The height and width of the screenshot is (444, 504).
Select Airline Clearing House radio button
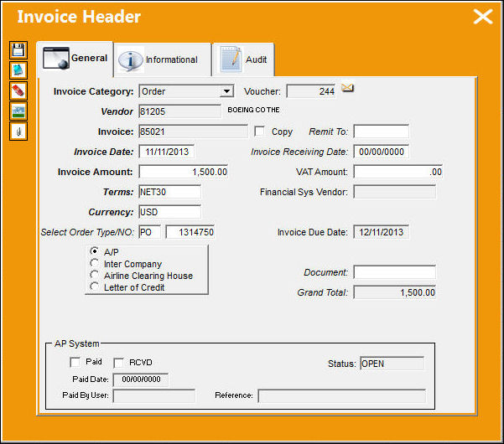[94, 275]
